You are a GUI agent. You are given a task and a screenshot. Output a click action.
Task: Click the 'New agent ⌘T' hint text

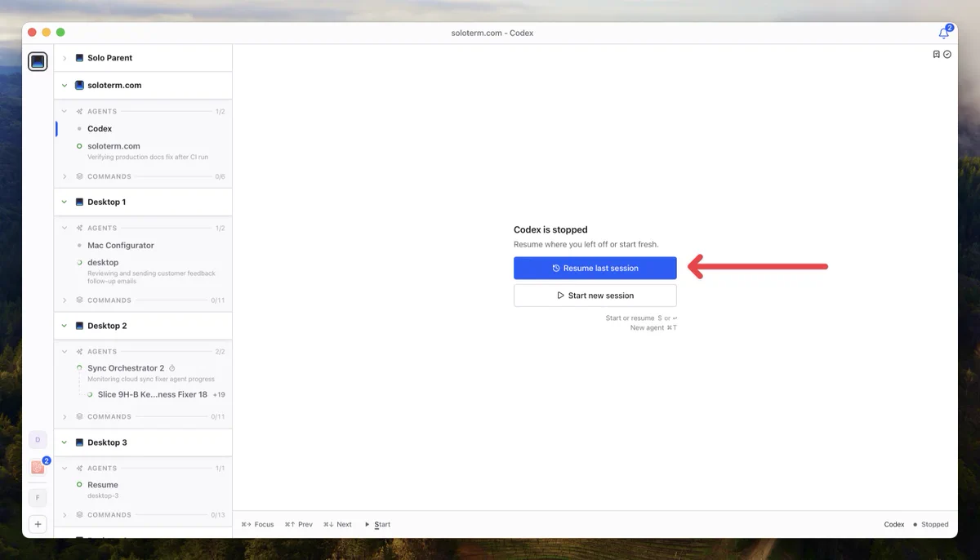(653, 327)
